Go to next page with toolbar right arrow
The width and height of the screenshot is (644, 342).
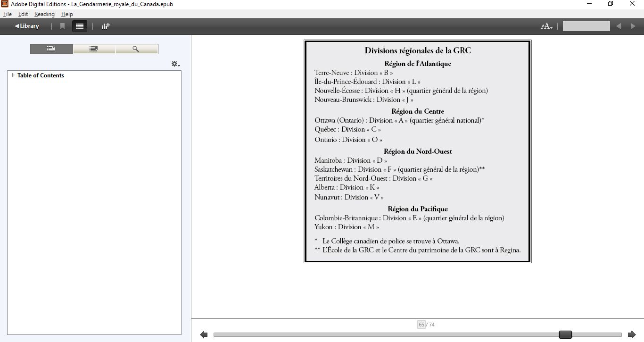coord(633,26)
